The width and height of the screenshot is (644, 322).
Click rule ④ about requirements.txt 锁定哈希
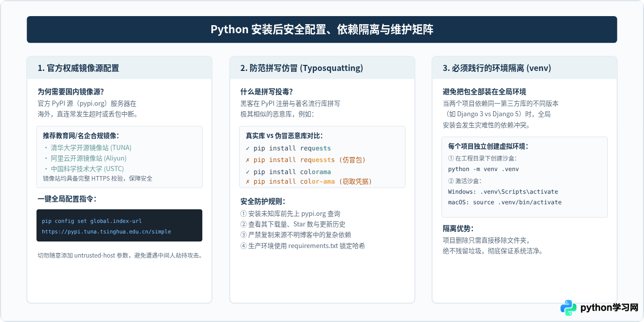tap(302, 246)
